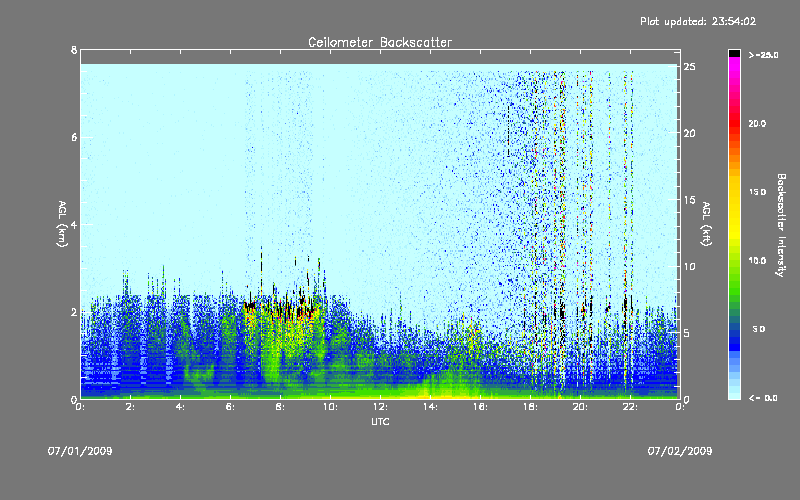Click the '20' tick on kft axis
This screenshot has width=800, height=500.
pyautogui.click(x=690, y=133)
